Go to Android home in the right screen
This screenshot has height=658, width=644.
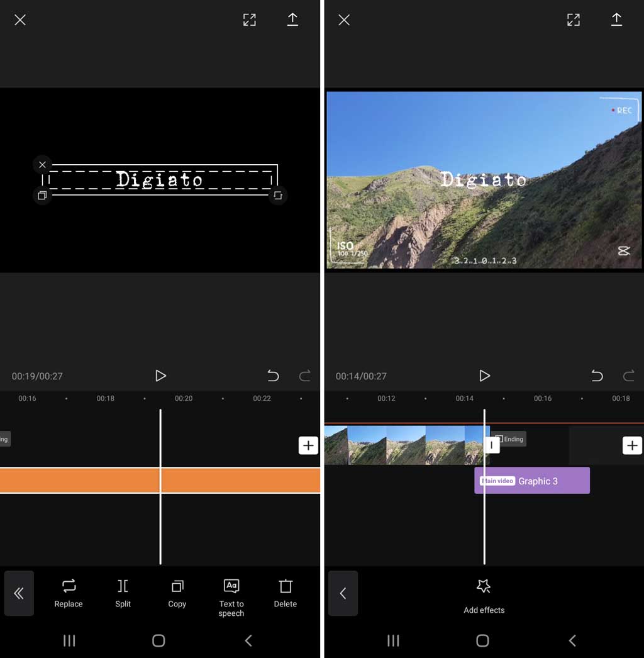pyautogui.click(x=482, y=640)
